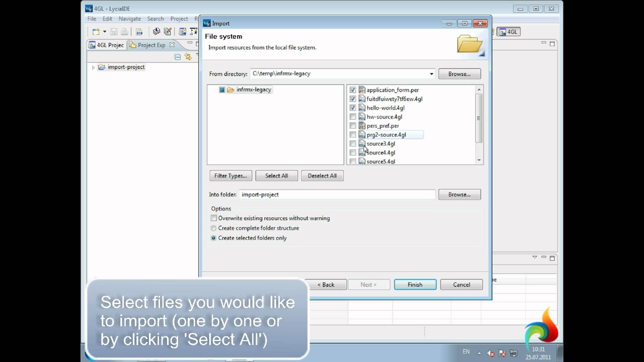Click the Print toolbar icon
This screenshot has width=644, height=362.
(x=124, y=32)
